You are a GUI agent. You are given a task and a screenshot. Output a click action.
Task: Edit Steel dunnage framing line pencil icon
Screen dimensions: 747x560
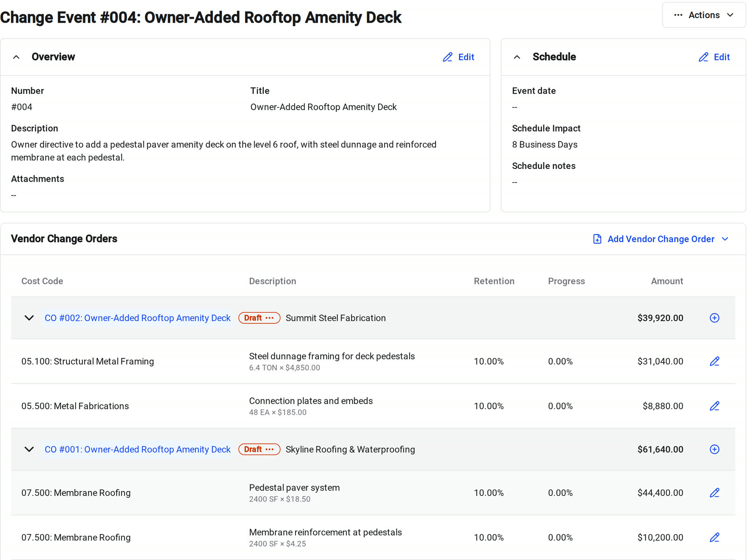(x=714, y=361)
